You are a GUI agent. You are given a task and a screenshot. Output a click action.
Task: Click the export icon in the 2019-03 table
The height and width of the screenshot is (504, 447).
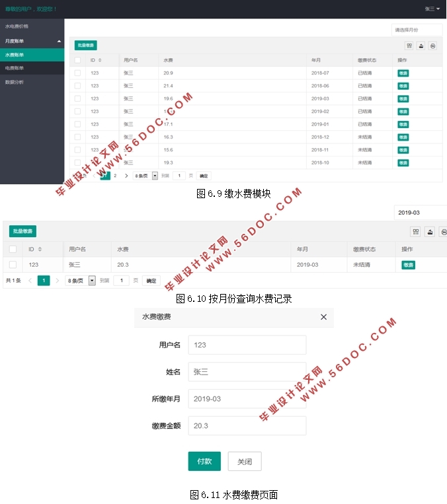click(x=430, y=231)
